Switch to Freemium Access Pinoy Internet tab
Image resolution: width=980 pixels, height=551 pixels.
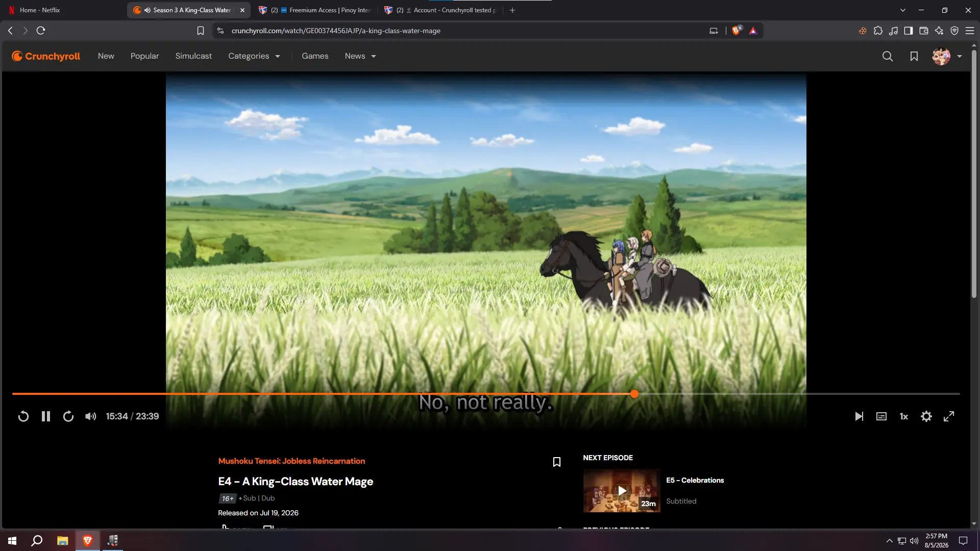tap(314, 10)
